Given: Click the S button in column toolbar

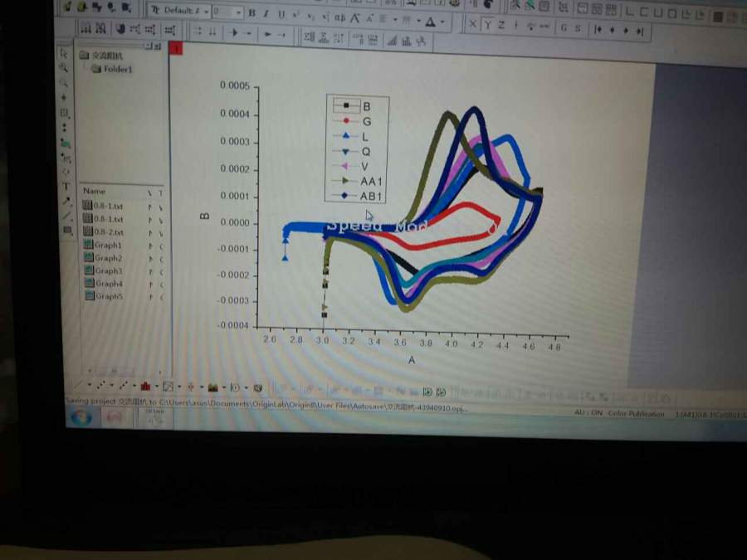Looking at the screenshot, I should coord(578,28).
